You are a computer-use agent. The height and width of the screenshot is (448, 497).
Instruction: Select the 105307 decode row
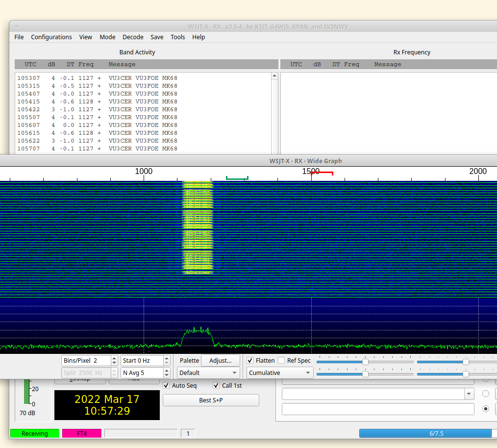coord(98,78)
